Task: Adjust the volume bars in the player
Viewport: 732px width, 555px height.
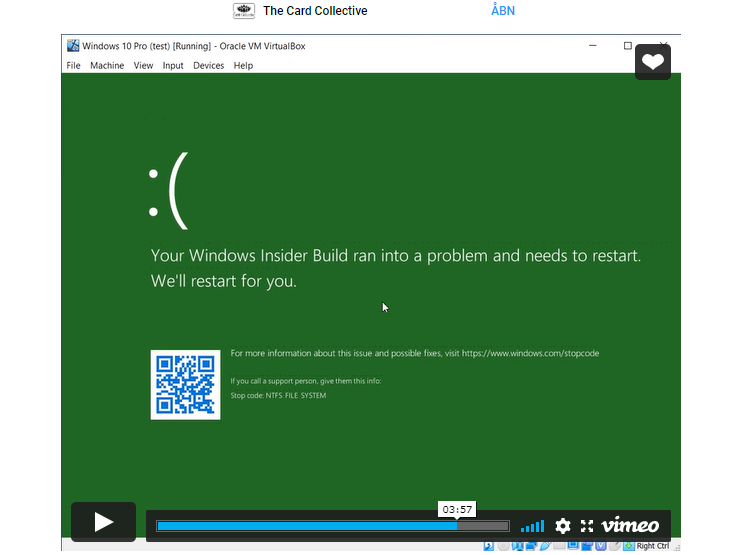Action: [532, 527]
